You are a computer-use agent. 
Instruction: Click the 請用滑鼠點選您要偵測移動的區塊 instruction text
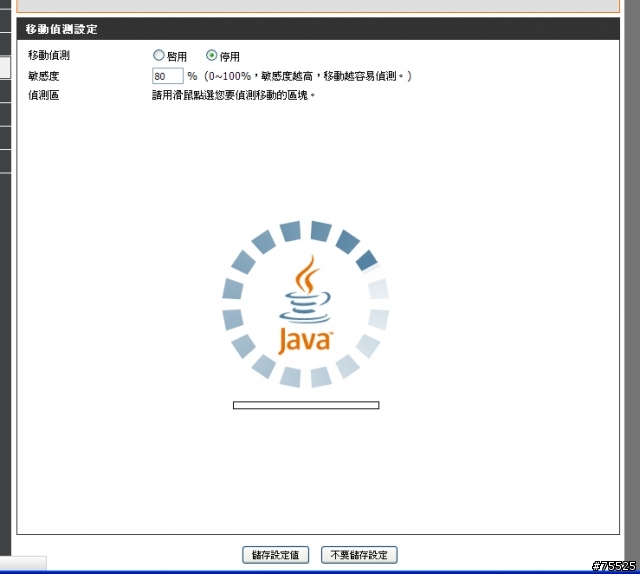pos(233,96)
